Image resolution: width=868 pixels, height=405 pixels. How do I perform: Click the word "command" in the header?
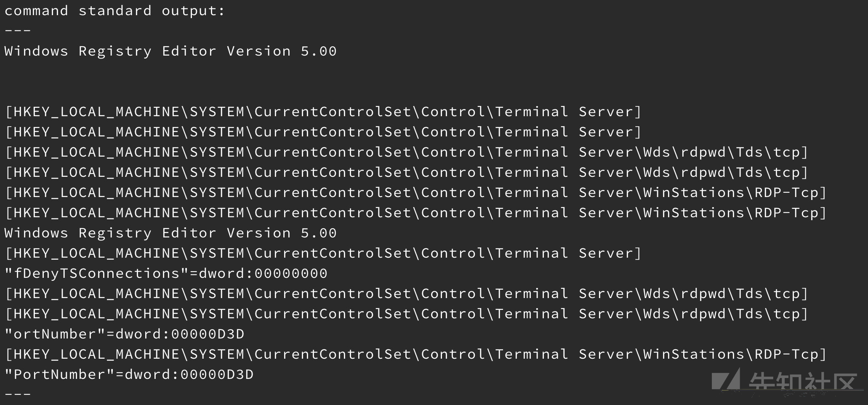(36, 11)
